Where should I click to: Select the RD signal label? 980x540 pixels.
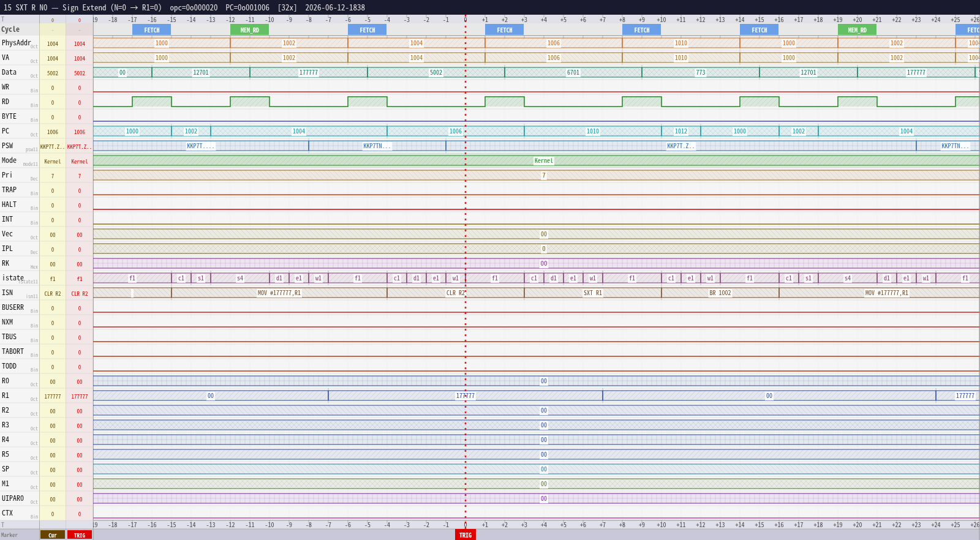(x=6, y=102)
